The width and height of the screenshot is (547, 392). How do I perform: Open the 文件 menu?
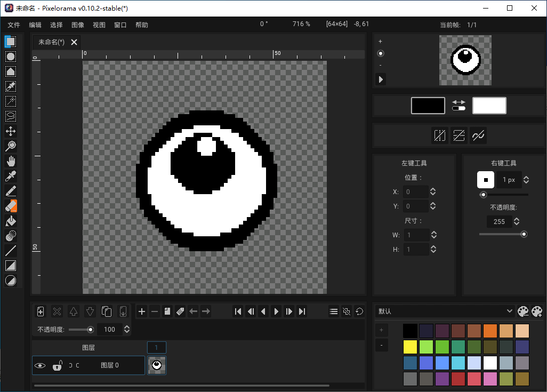14,25
